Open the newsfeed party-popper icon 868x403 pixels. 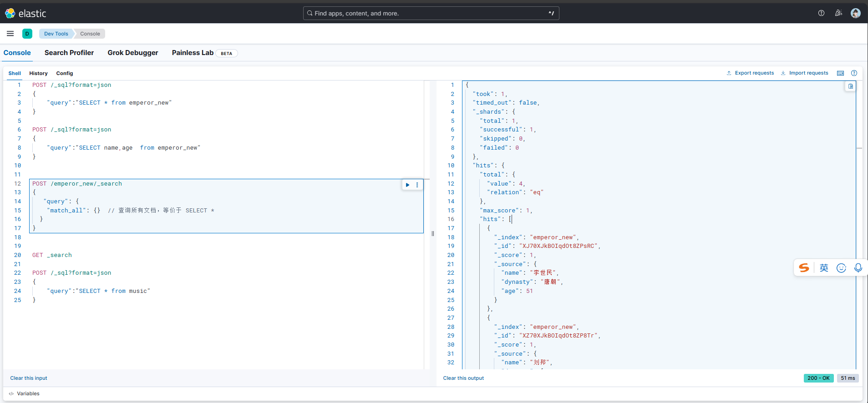[x=838, y=13]
